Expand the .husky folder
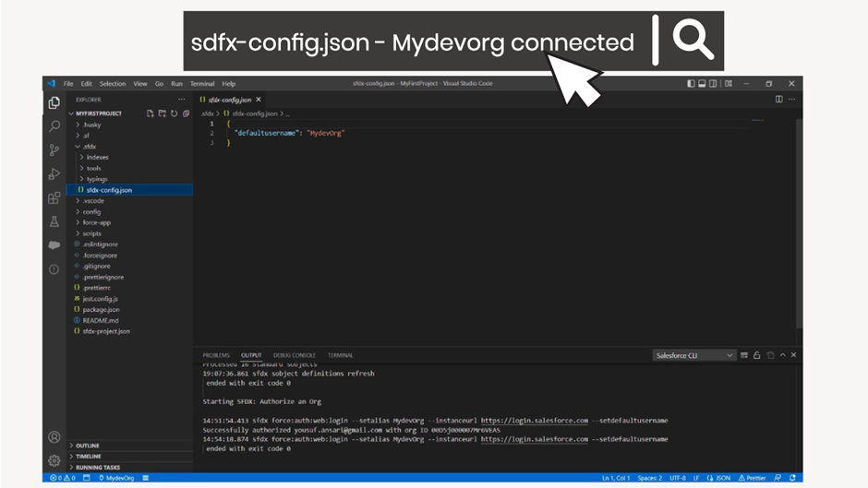The width and height of the screenshot is (868, 488). tap(129, 125)
